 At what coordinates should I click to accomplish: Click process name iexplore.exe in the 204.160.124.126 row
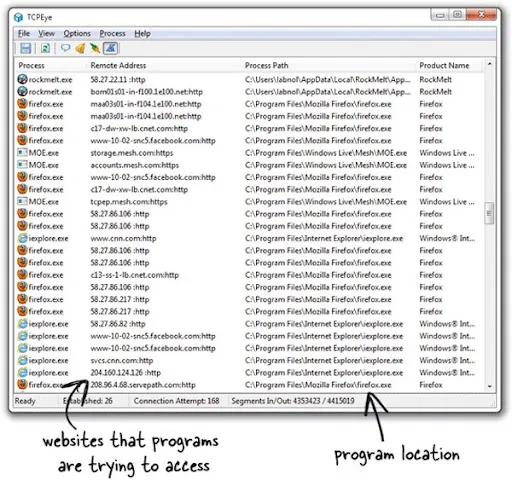48,373
